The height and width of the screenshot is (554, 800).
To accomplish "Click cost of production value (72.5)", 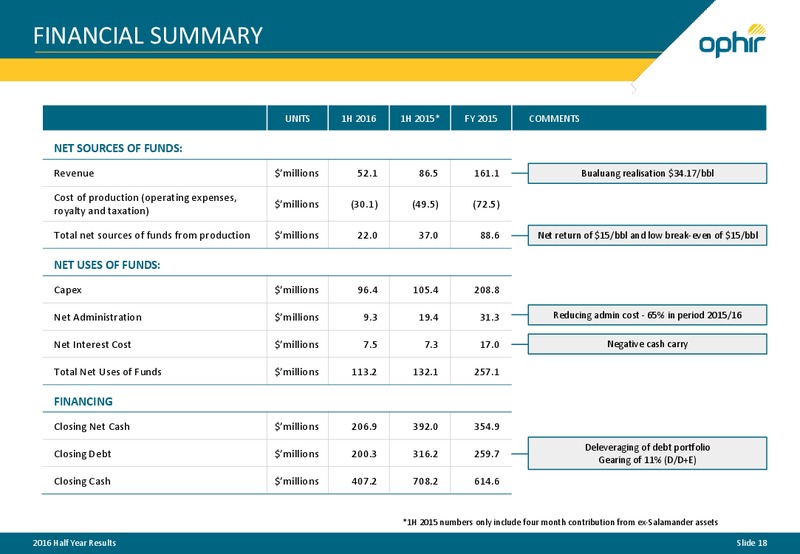I will (x=486, y=204).
